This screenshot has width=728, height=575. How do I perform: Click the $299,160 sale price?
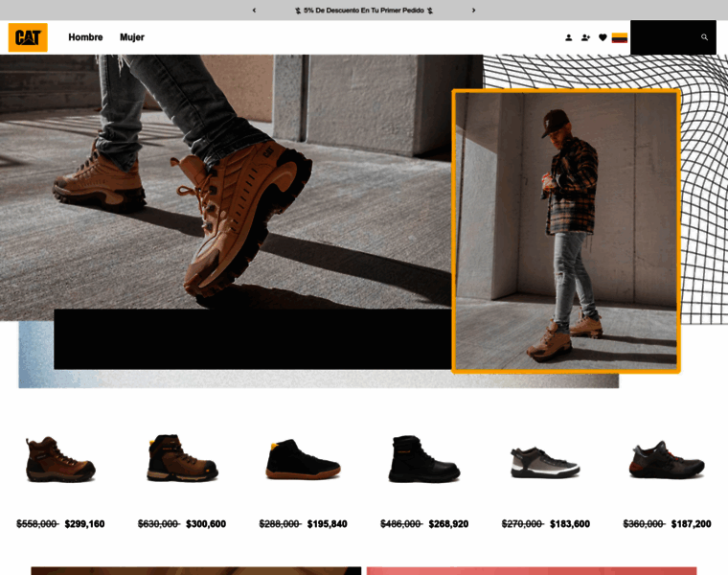coord(85,524)
